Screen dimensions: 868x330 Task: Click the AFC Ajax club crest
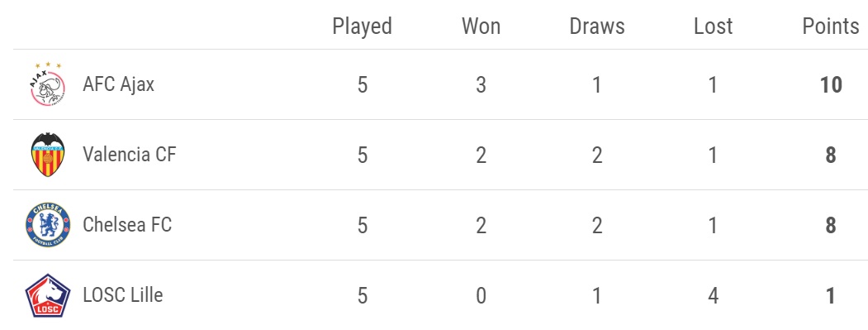click(48, 84)
